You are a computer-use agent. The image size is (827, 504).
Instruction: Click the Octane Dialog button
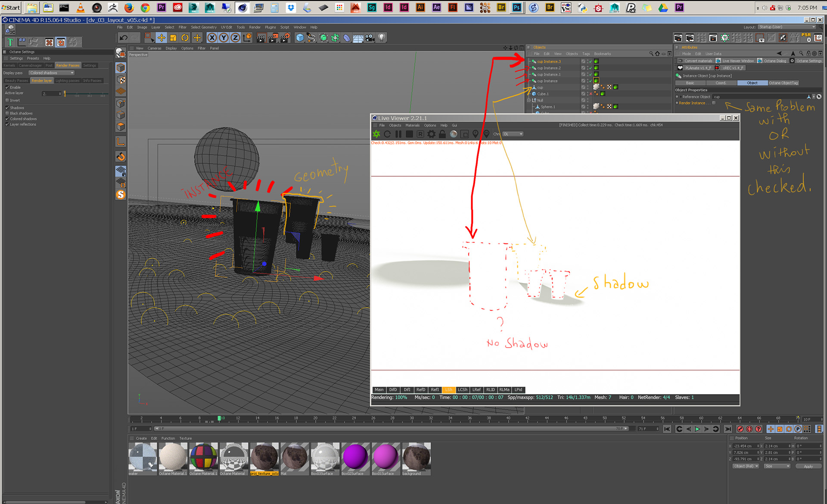(x=772, y=61)
